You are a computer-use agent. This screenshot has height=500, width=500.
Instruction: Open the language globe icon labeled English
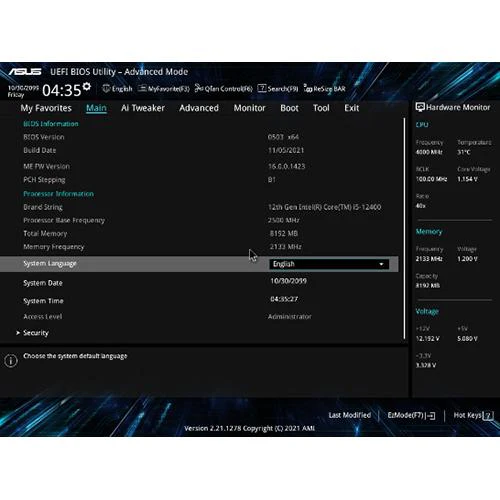tap(106, 88)
